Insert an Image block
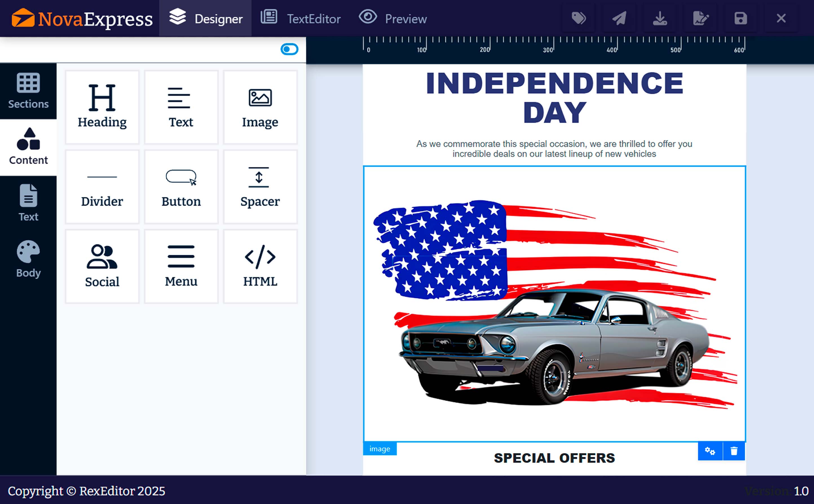 [x=260, y=106]
